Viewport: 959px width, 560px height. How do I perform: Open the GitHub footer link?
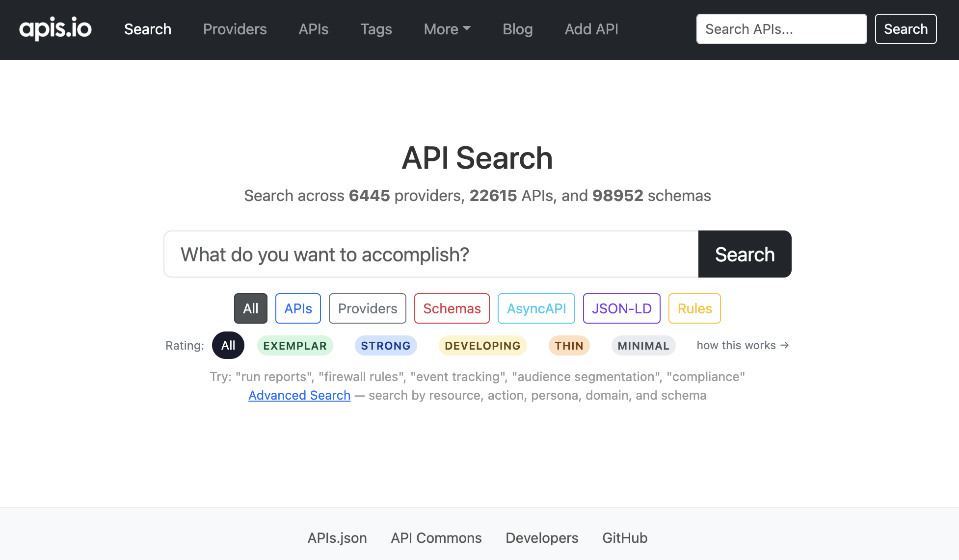click(x=625, y=538)
